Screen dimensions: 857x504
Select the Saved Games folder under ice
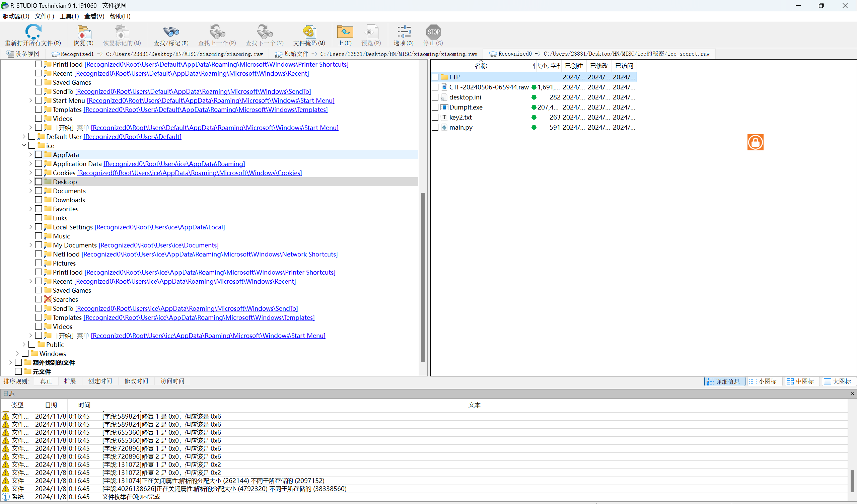[72, 290]
